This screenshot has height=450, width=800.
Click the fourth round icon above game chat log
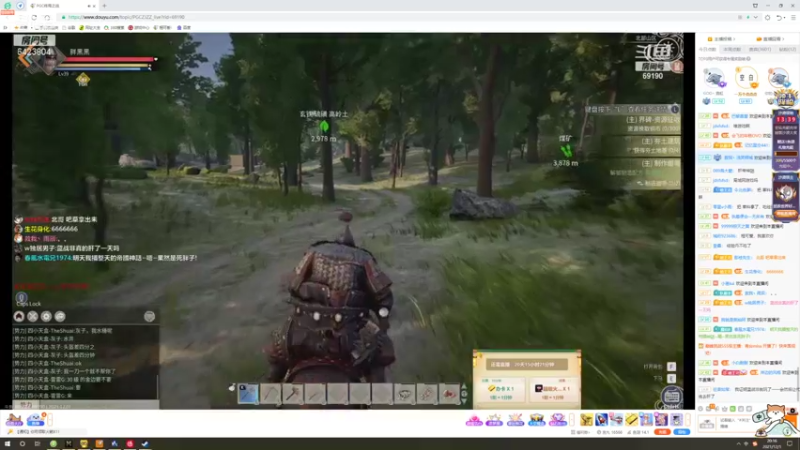click(60, 316)
